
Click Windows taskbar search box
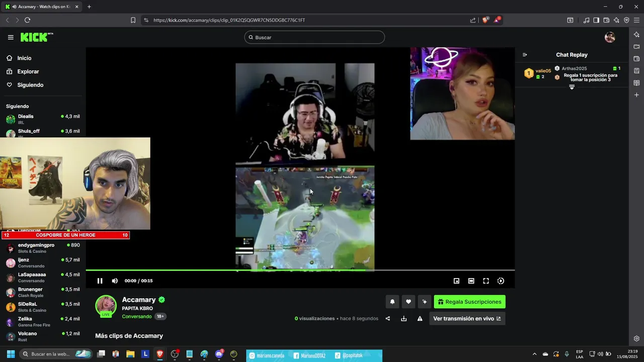coord(56,354)
